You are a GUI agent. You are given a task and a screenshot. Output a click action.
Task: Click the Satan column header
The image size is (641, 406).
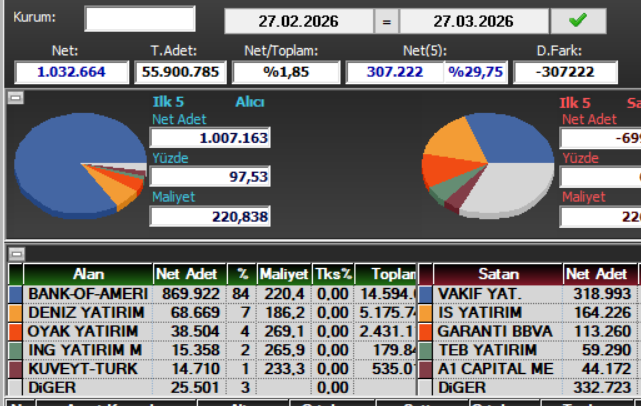[x=498, y=274]
